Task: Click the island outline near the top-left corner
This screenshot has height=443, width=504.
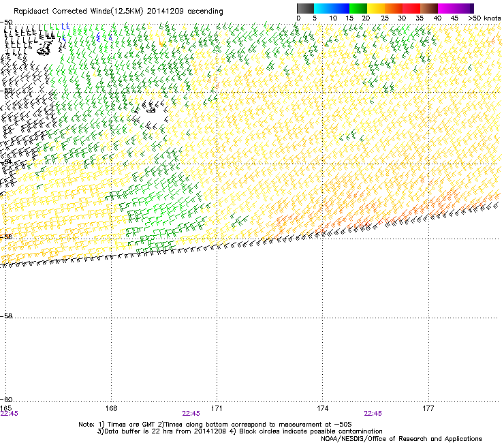Action: pyautogui.click(x=46, y=48)
